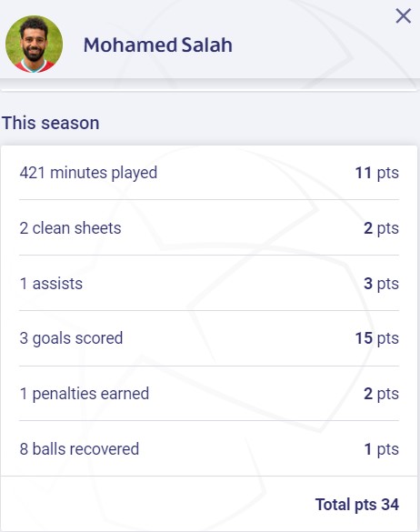Click the Total pts 34 summary
Viewport: 420px width, 532px height.
357,504
